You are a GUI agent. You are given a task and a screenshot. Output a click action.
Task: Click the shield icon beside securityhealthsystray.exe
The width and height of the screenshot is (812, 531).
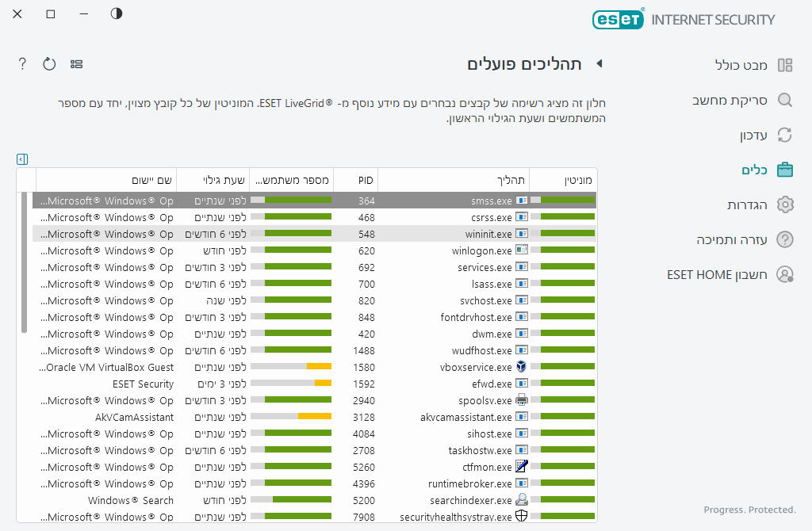tap(522, 516)
